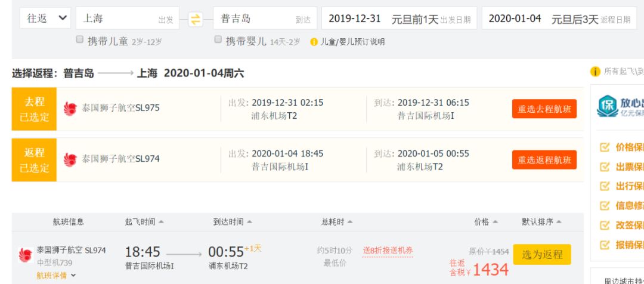Click 泰国狮子航空SL974 in 返程 selected row
Screen dimensions: 644x284
pos(120,159)
